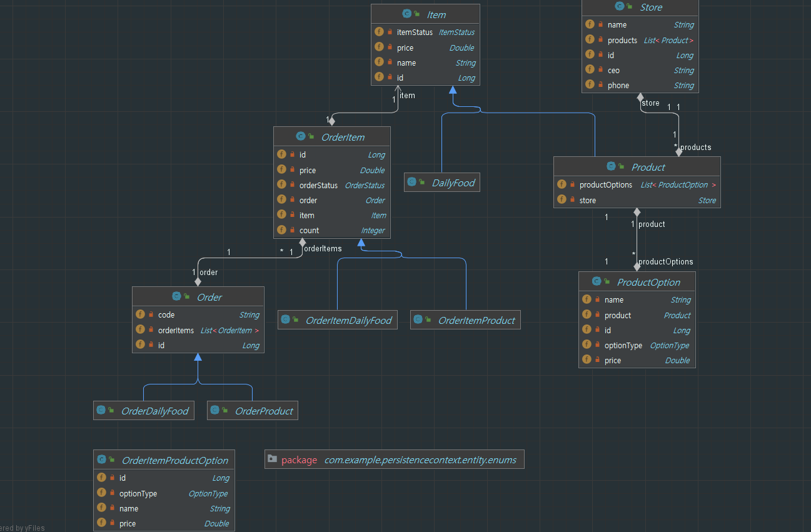This screenshot has width=811, height=532.
Task: Click class icon beside OrderItemProductOption
Action: [101, 459]
